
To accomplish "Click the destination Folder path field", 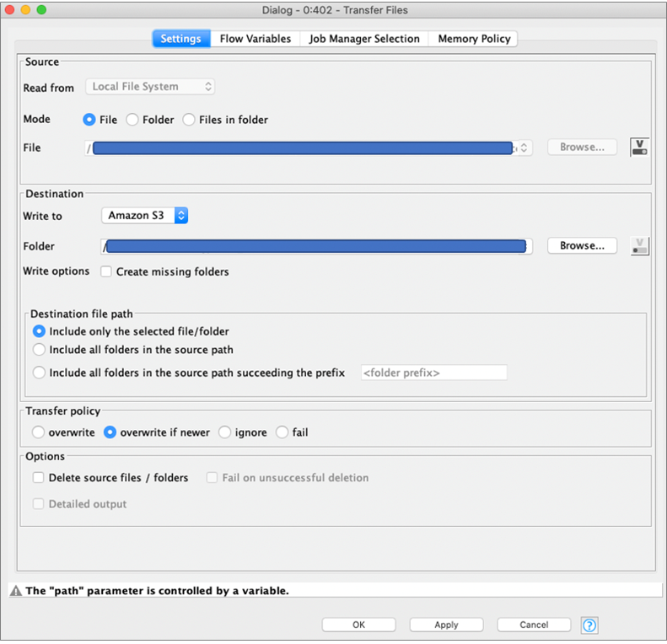I will coord(316,246).
